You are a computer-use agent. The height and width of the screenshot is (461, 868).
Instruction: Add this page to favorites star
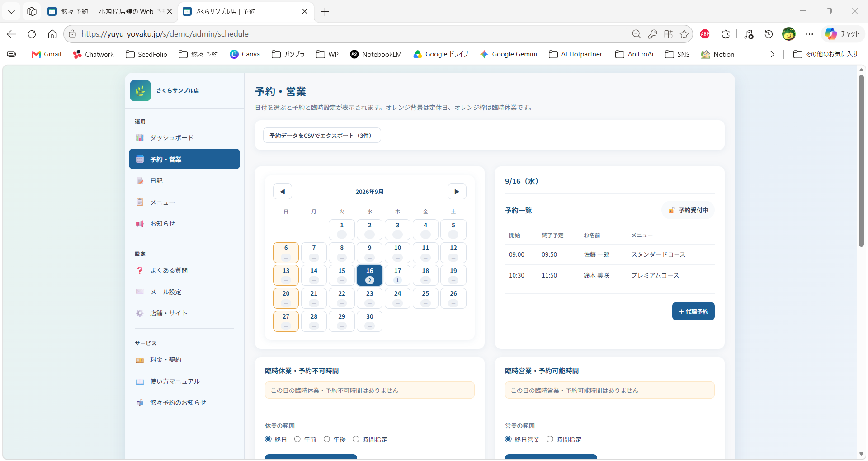[684, 34]
